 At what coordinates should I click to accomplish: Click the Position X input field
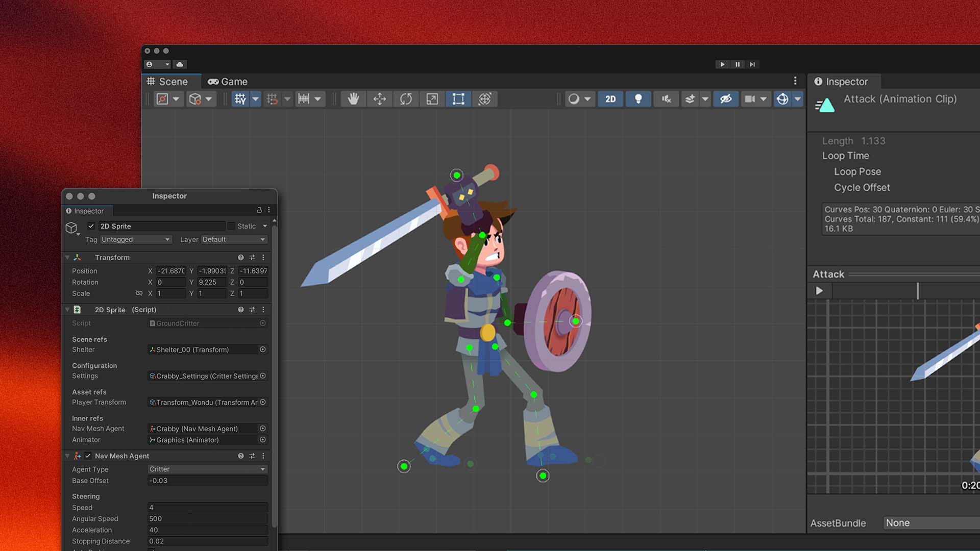click(171, 271)
